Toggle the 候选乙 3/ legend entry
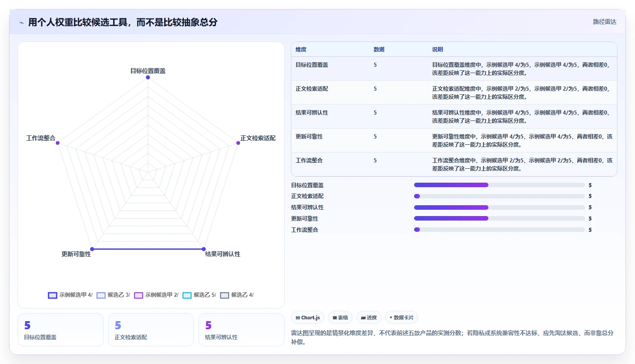Screen dimensions: 635x364 tap(113, 295)
